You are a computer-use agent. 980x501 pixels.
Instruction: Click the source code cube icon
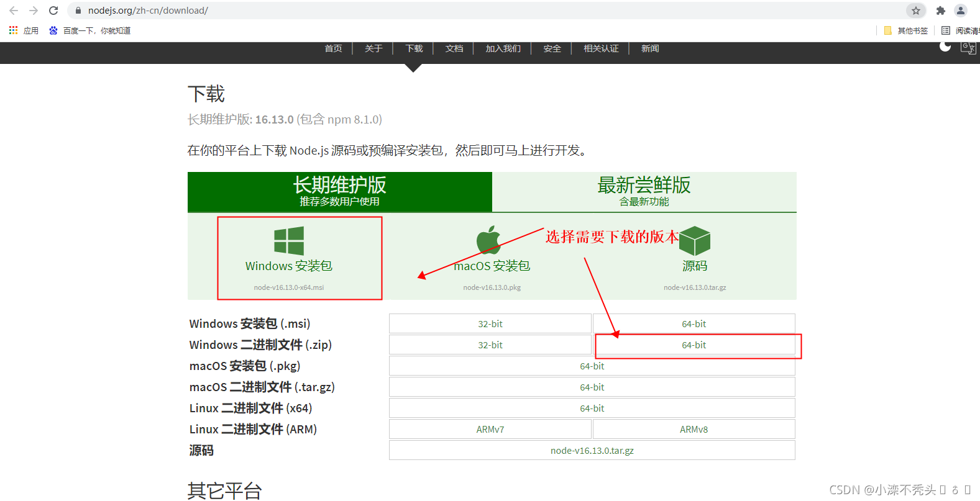coord(695,241)
